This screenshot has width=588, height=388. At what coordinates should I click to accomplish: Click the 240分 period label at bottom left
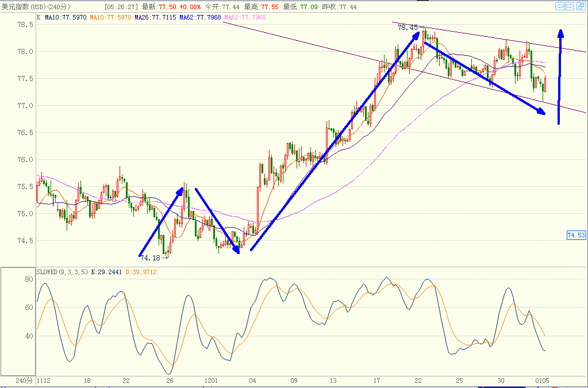25,381
